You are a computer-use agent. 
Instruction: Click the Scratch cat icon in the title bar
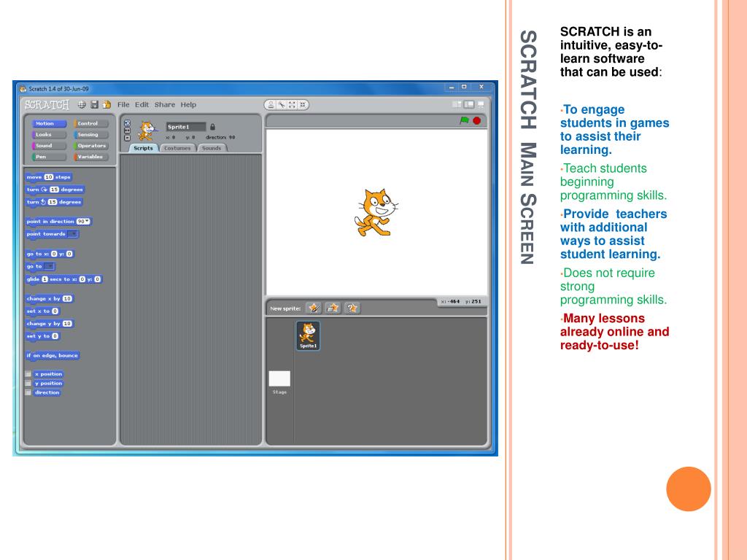tap(23, 88)
